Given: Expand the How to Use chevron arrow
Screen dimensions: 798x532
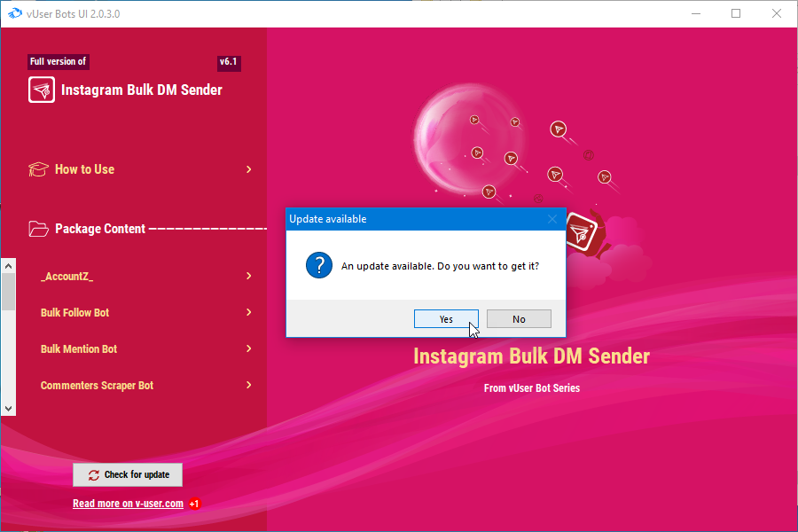Looking at the screenshot, I should (249, 169).
